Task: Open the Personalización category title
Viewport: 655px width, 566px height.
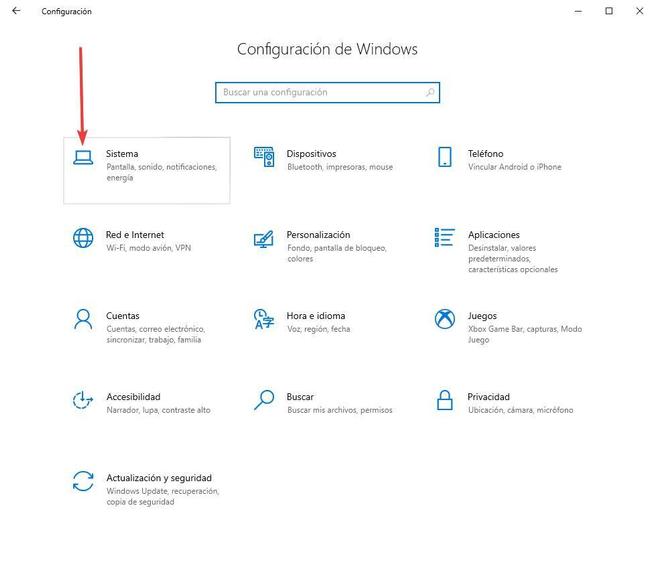Action: 318,235
